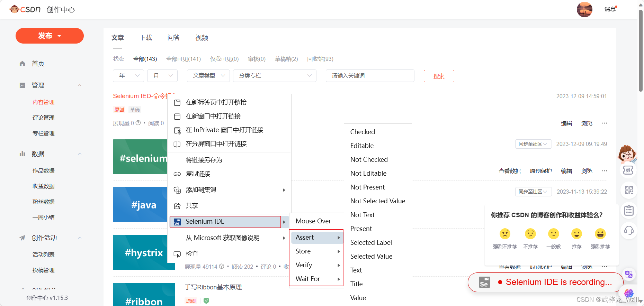Image resolution: width=644 pixels, height=306 pixels.
Task: Select Store in Selenium submenu
Action: 316,251
